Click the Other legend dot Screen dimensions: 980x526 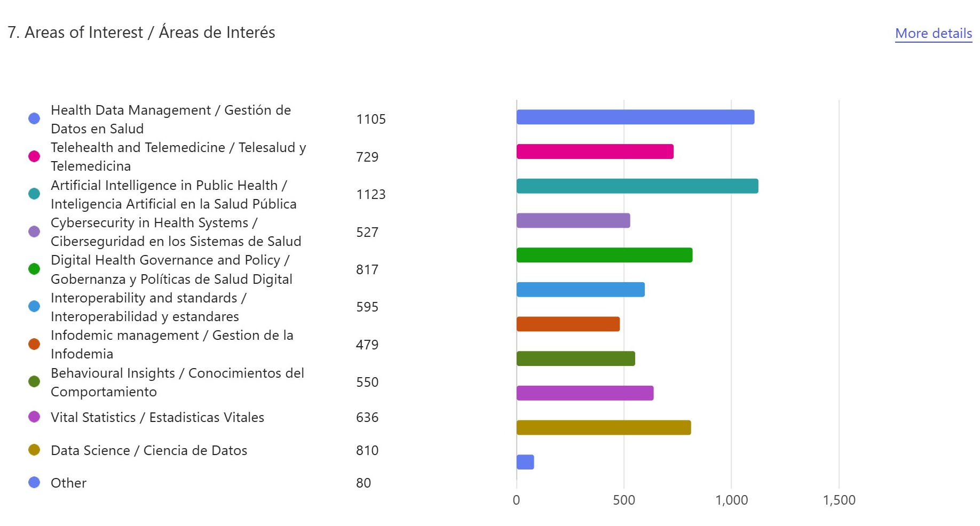tap(34, 482)
